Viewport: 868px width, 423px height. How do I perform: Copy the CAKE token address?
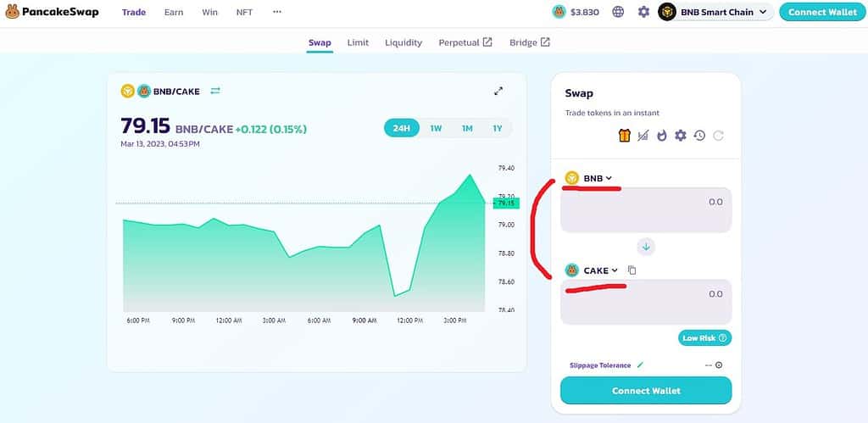(632, 270)
